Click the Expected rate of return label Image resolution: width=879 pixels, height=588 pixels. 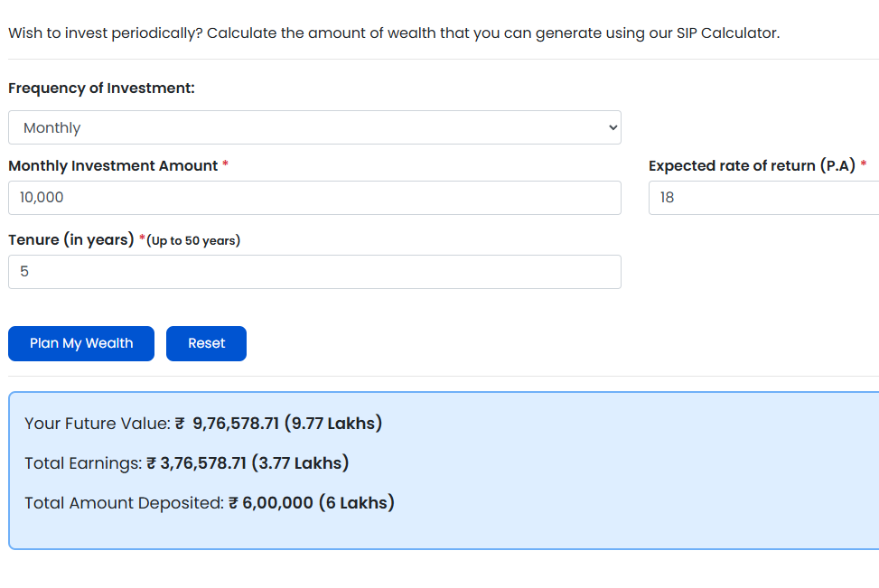pyautogui.click(x=752, y=166)
